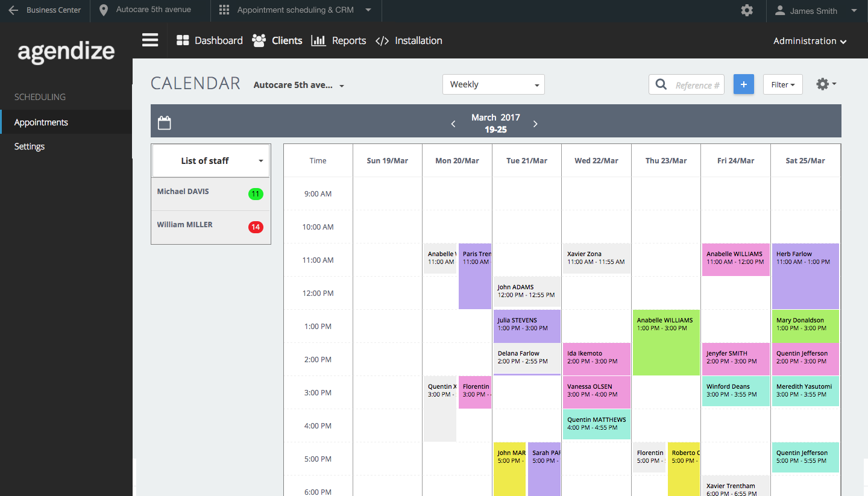Select staff member Michael DAVIS
The width and height of the screenshot is (868, 496).
coord(183,192)
